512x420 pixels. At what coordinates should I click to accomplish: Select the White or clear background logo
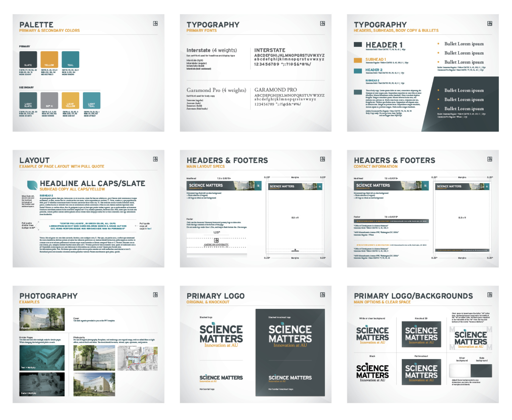click(x=372, y=335)
